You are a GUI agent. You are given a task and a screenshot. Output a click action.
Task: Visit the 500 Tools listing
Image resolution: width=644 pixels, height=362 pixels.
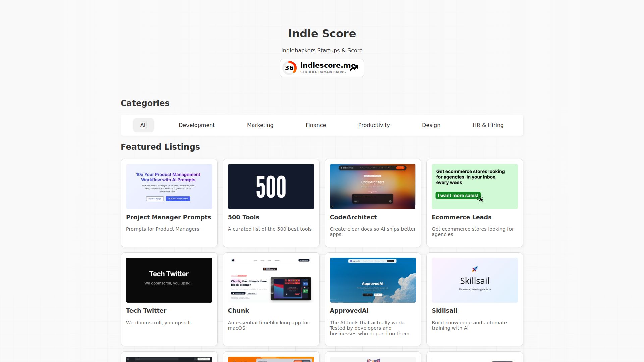[243, 217]
